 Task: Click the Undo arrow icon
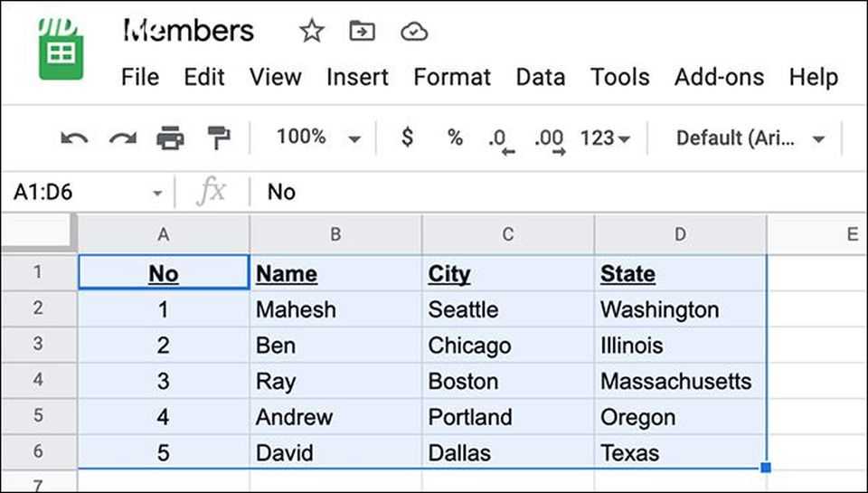point(74,138)
